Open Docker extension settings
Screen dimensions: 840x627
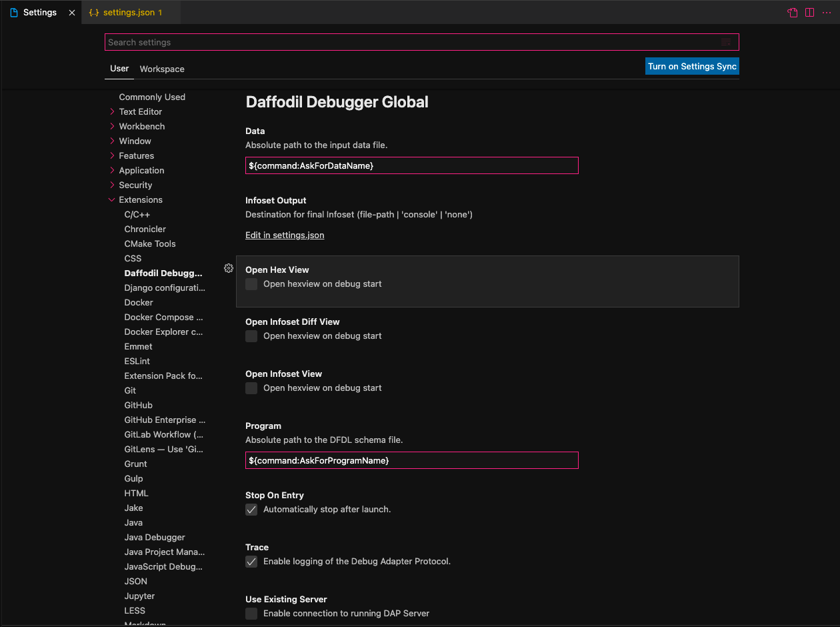(139, 302)
